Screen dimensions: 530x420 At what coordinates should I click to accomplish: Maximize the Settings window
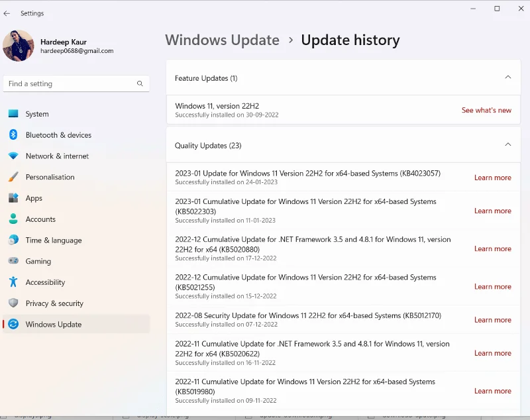497,9
